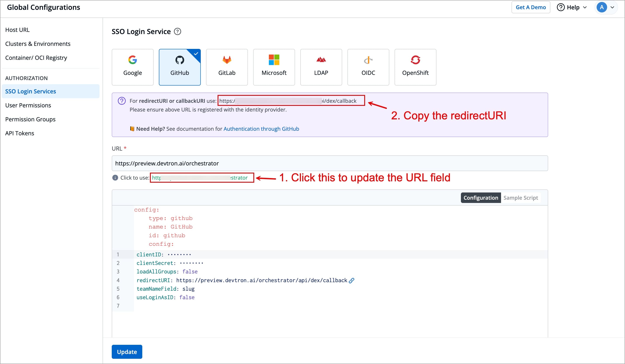The height and width of the screenshot is (364, 625).
Task: Click help icon beside SSO Login Service
Action: (x=178, y=32)
